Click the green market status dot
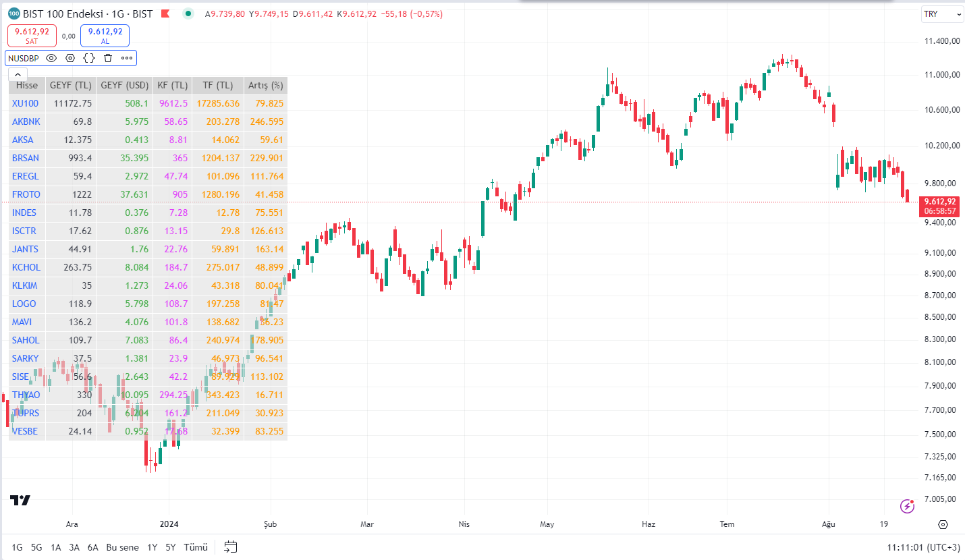Image resolution: width=965 pixels, height=560 pixels. [189, 13]
